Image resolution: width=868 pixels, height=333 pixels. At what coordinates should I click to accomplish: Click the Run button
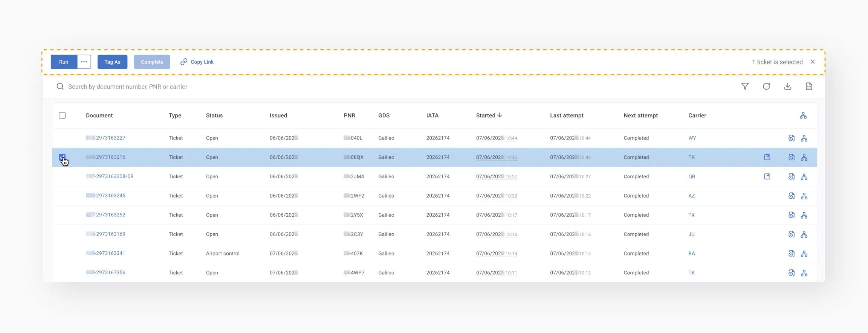coord(64,62)
